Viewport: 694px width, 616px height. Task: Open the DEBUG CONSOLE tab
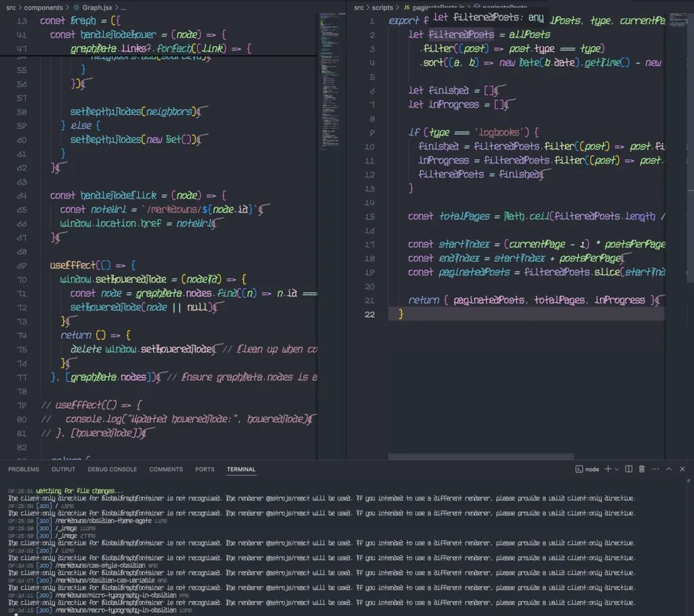[112, 469]
